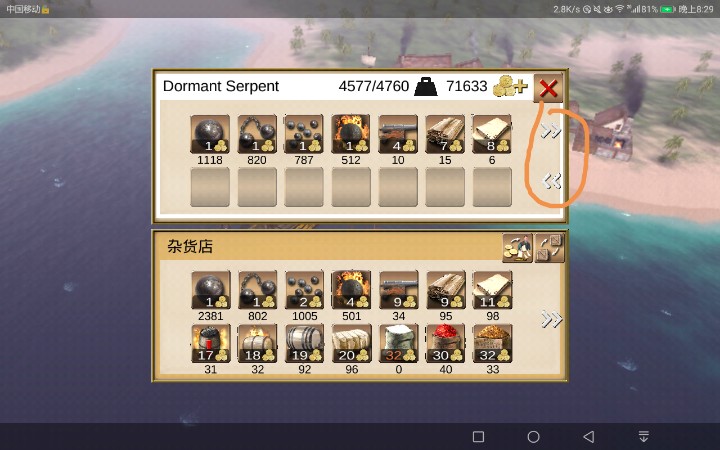Select shop's gunpowder keg priced 17

(x=211, y=343)
